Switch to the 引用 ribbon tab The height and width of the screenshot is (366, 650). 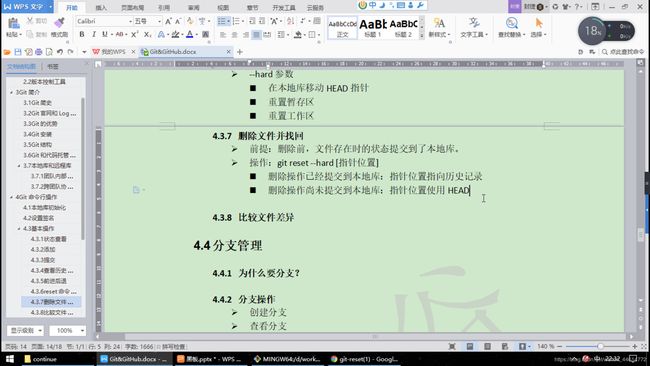[164, 8]
